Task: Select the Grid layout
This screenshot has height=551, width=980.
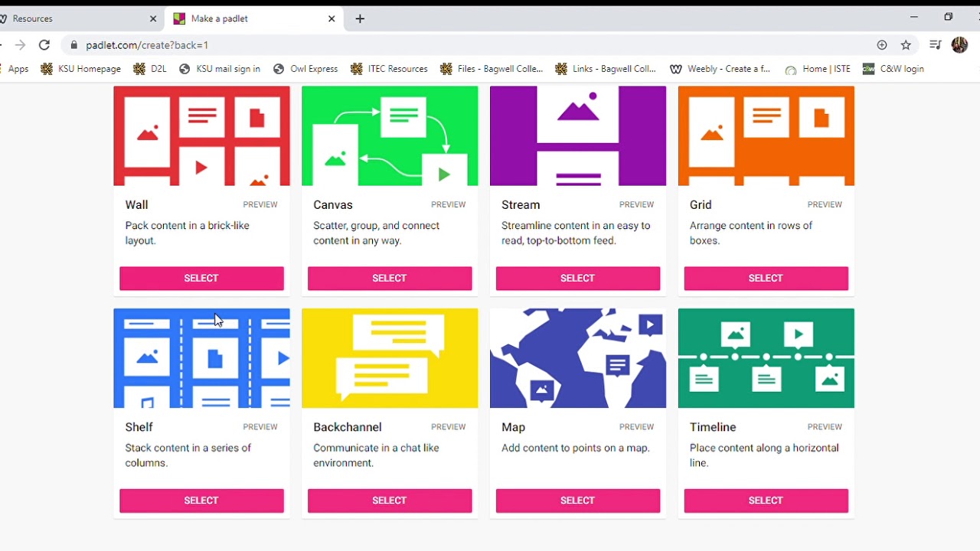Action: 766,279
